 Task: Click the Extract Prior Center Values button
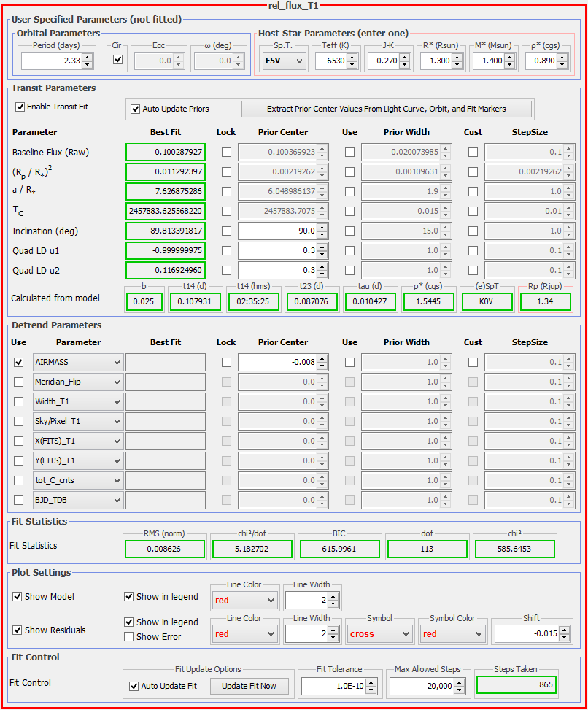click(x=387, y=109)
